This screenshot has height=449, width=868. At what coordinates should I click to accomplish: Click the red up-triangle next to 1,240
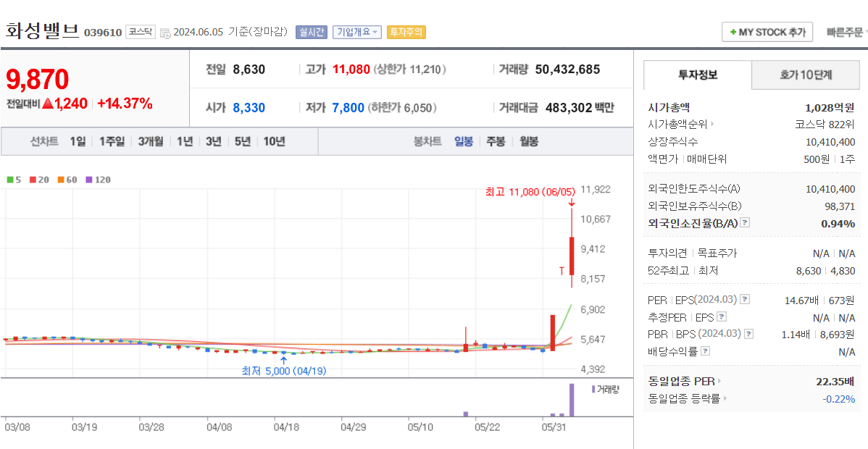pyautogui.click(x=47, y=103)
